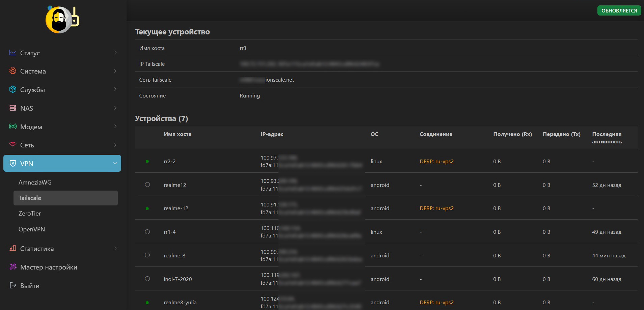Click hostname value rr3
644x310 pixels.
click(243, 48)
